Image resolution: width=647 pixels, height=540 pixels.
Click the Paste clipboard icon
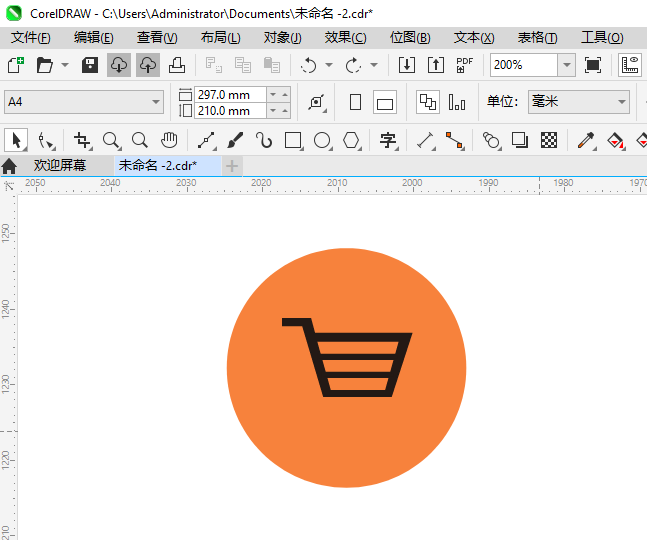pos(272,65)
